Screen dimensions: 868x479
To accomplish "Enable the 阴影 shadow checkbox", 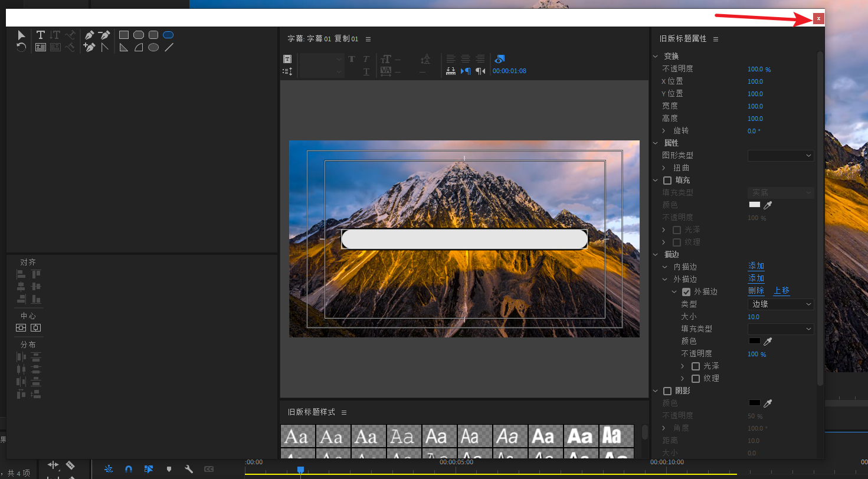I will (x=667, y=391).
